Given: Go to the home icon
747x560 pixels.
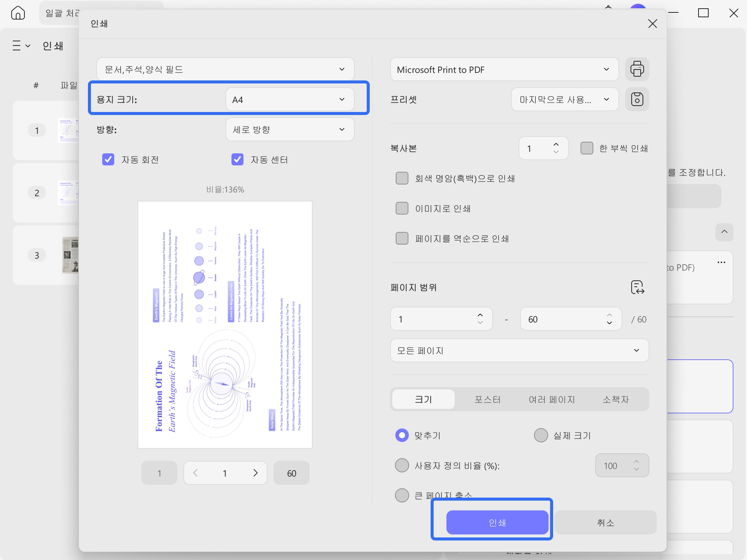Looking at the screenshot, I should pos(18,13).
